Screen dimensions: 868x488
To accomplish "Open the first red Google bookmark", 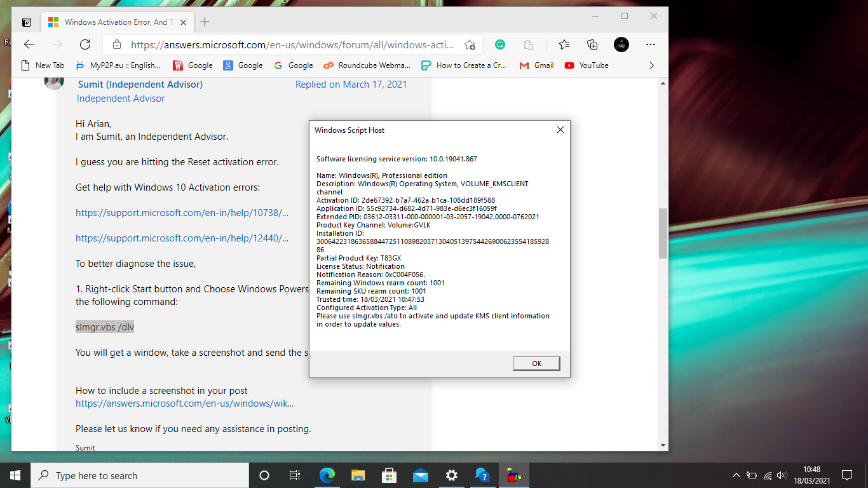I will tap(193, 65).
